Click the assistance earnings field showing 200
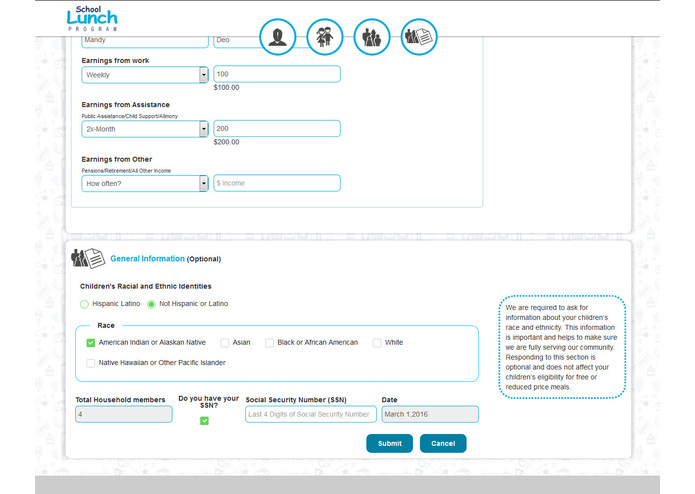The width and height of the screenshot is (695, 494). coord(277,128)
